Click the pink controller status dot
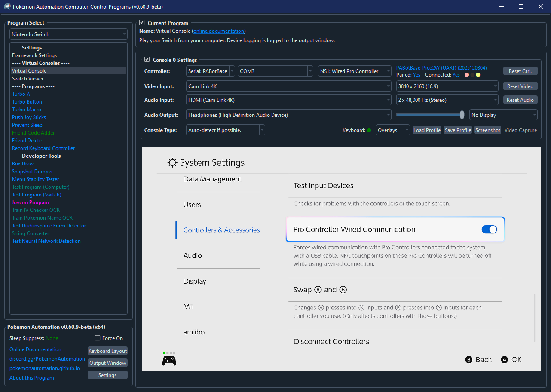This screenshot has height=392, width=551. [x=467, y=75]
